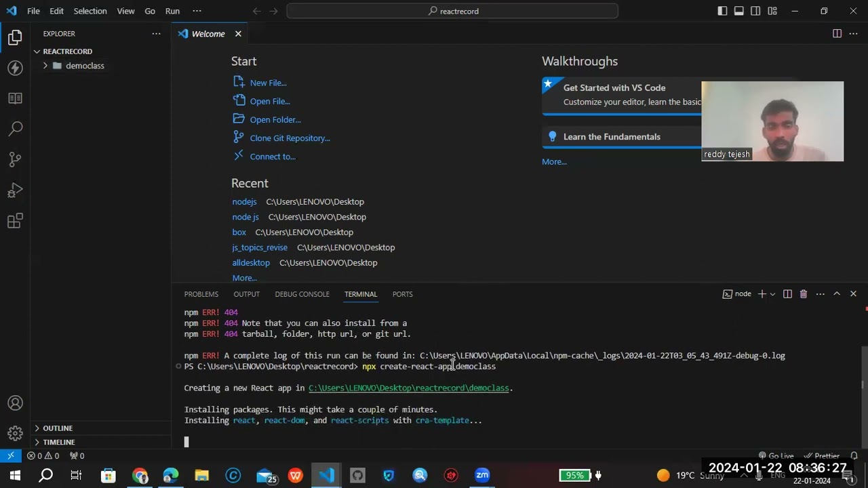Open terminal panel More Actions ellipsis

coord(820,294)
